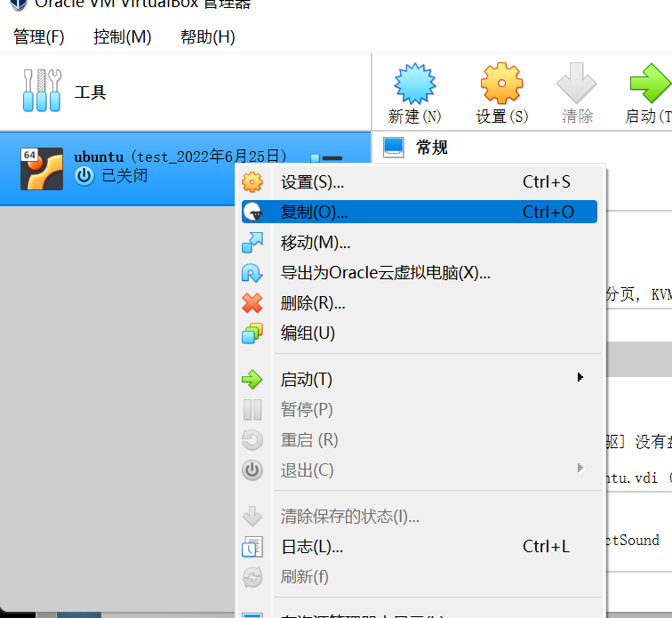Click the refresh icon beside 刷新(f)
Viewport: 672px width, 618px height.
(252, 577)
